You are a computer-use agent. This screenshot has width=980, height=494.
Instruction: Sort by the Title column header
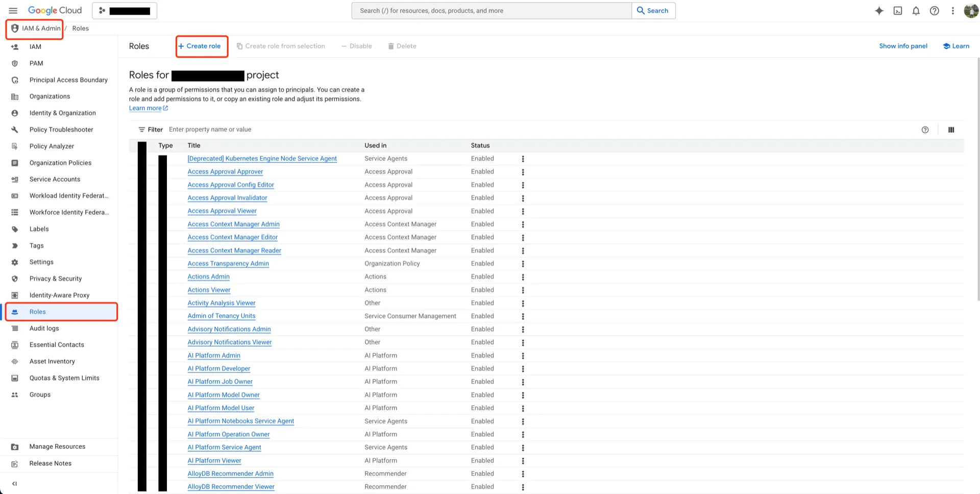tap(194, 145)
